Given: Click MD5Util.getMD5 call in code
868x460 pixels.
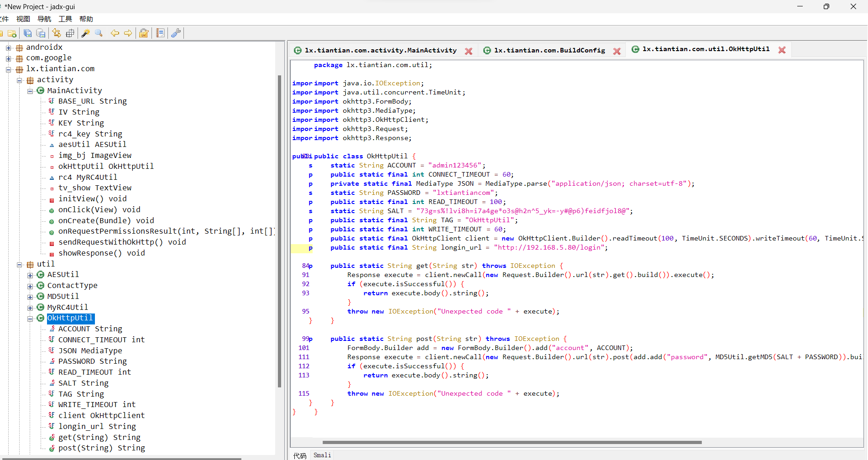Looking at the screenshot, I should tap(744, 357).
